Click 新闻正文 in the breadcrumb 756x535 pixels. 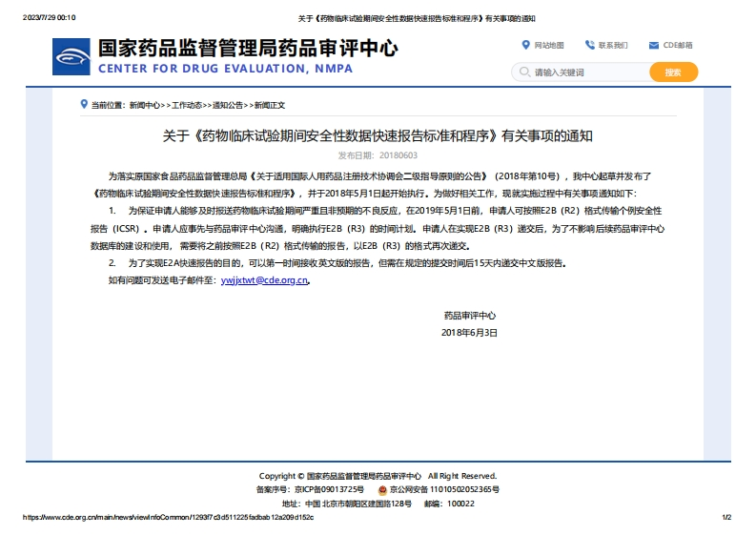coord(270,105)
